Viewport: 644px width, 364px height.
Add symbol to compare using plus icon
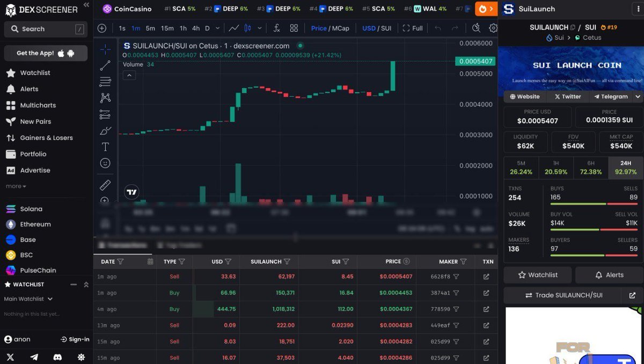102,28
